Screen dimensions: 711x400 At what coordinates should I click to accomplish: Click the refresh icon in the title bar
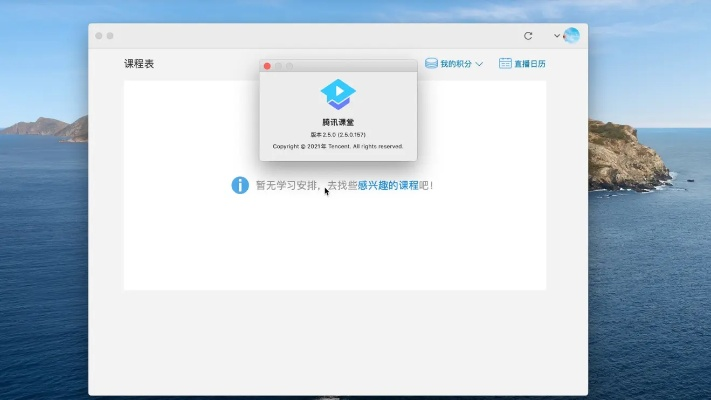(x=528, y=36)
